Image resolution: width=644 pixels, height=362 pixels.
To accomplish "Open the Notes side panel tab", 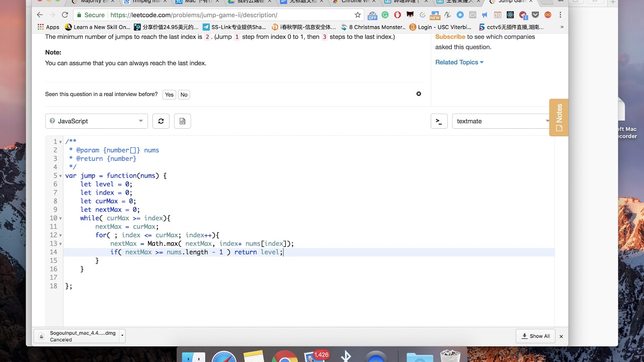I will click(x=559, y=118).
